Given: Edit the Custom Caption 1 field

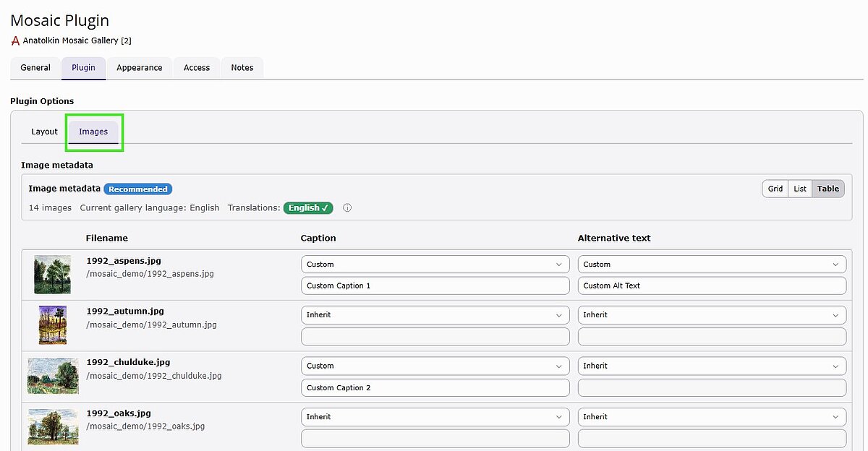Looking at the screenshot, I should click(x=435, y=285).
